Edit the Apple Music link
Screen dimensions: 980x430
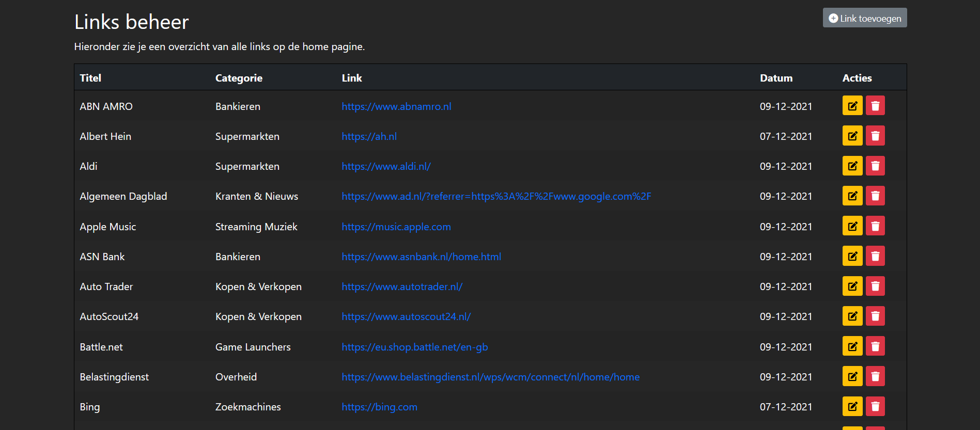point(852,226)
